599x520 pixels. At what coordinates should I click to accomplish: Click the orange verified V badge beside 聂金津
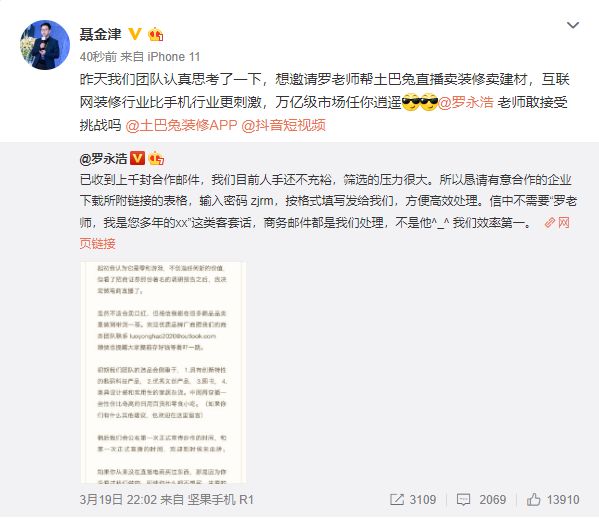click(x=134, y=34)
